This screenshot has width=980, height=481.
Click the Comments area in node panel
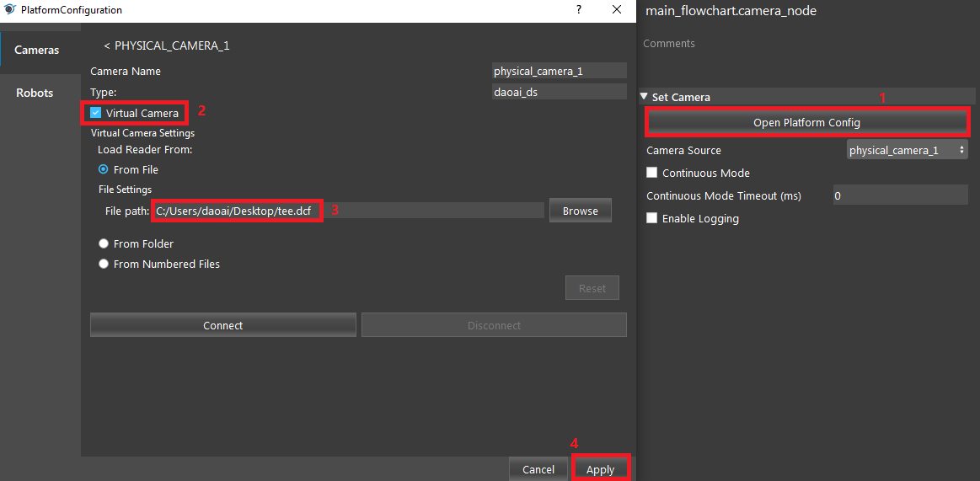[669, 43]
